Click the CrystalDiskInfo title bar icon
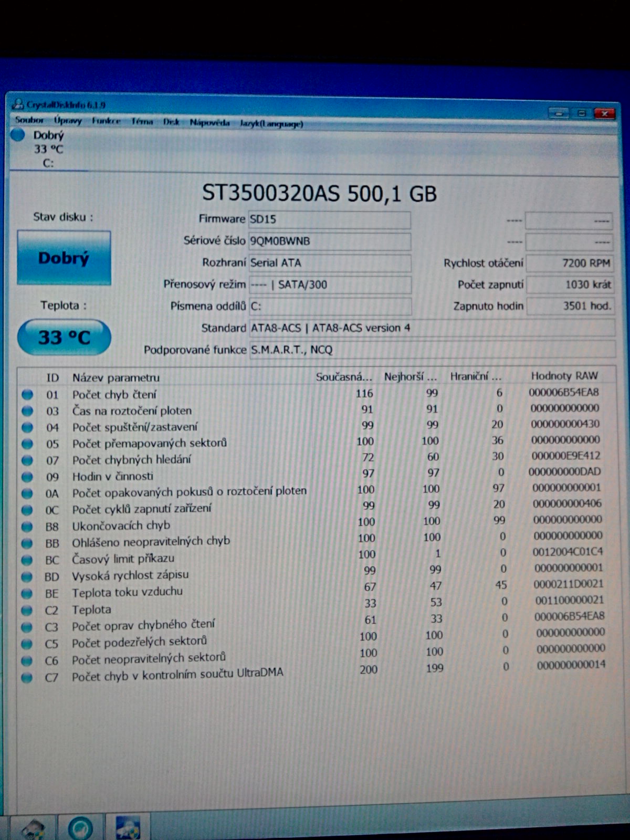 pos(18,104)
